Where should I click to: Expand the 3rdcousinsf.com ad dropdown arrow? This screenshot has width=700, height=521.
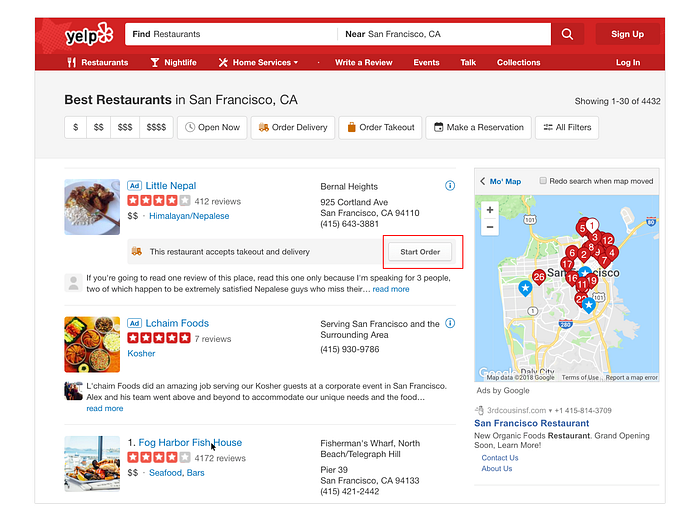(550, 410)
